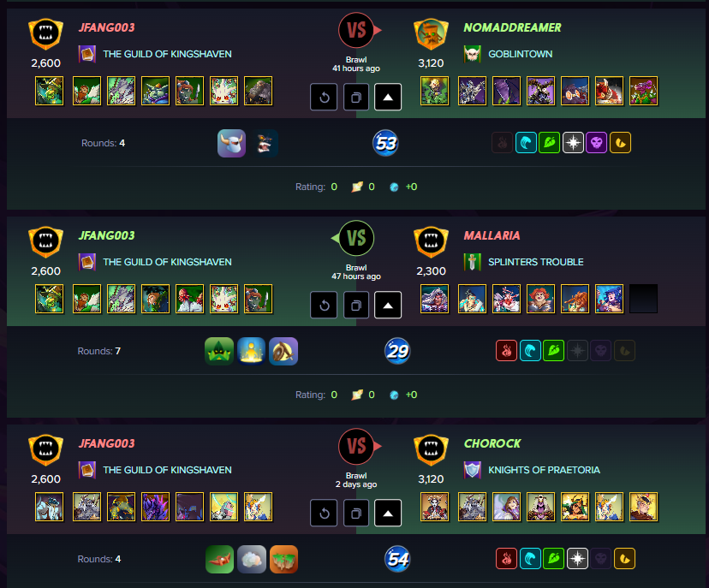Click the gold dragon splinter icon in third battle

click(x=624, y=559)
